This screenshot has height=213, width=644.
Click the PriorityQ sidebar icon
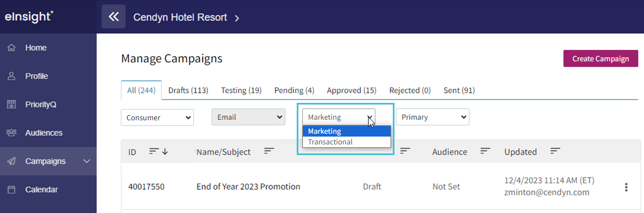11,104
